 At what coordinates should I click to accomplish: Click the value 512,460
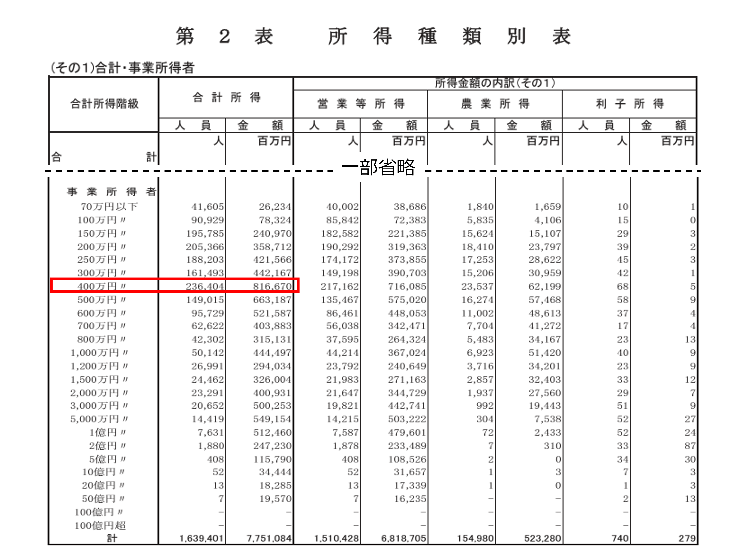tap(272, 433)
